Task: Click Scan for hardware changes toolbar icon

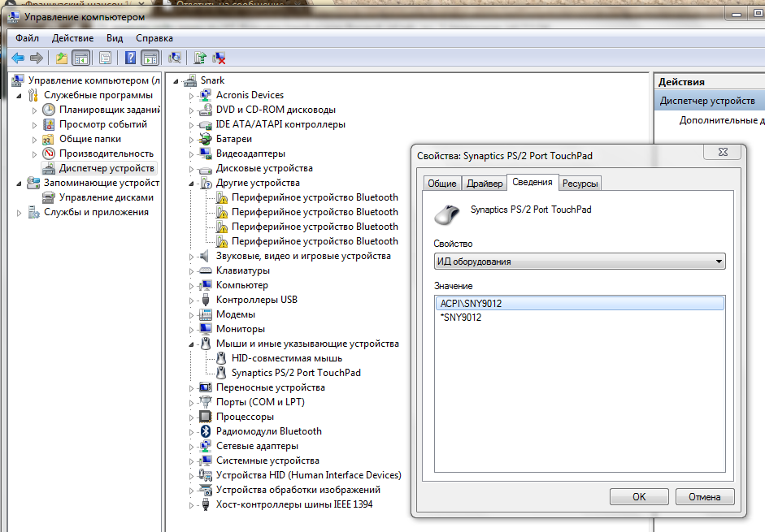Action: click(x=174, y=58)
